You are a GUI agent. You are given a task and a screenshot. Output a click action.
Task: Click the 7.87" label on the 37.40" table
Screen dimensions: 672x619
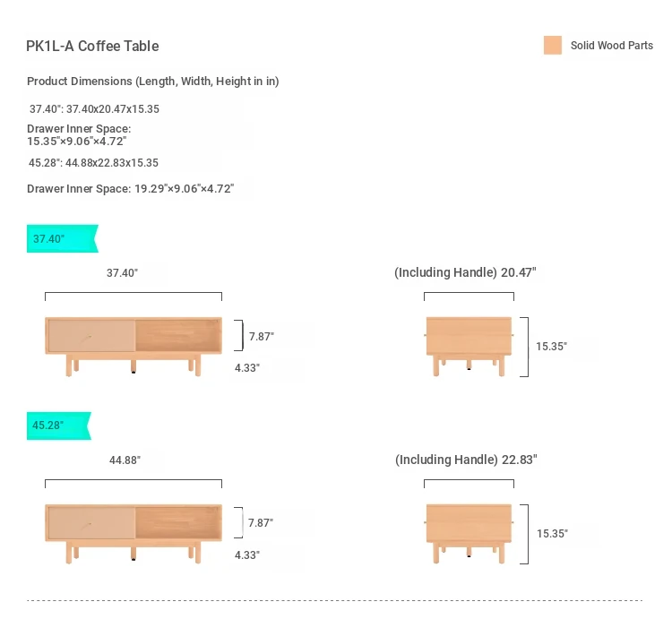(262, 337)
